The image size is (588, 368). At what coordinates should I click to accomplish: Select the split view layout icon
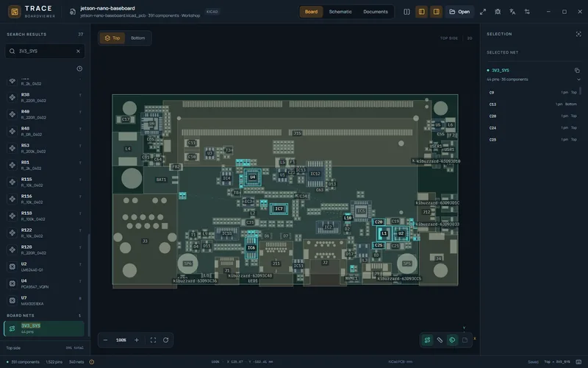click(x=406, y=12)
